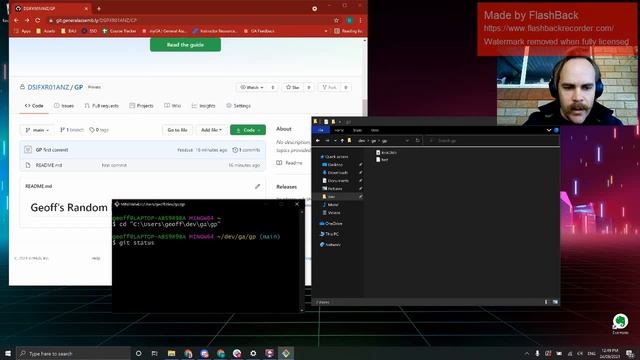The image size is (640, 360).
Task: Select Pictures in the navigation pane
Action: coord(333,189)
